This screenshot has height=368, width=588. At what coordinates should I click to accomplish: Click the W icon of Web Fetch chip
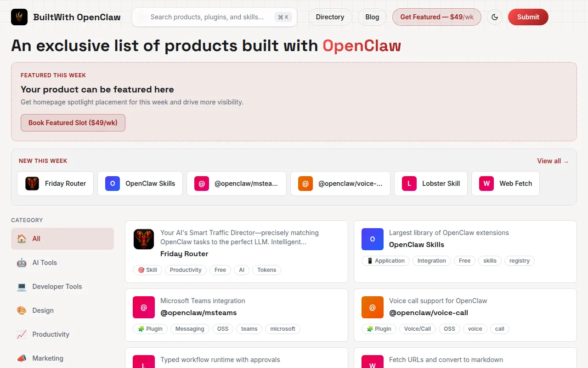click(x=486, y=184)
